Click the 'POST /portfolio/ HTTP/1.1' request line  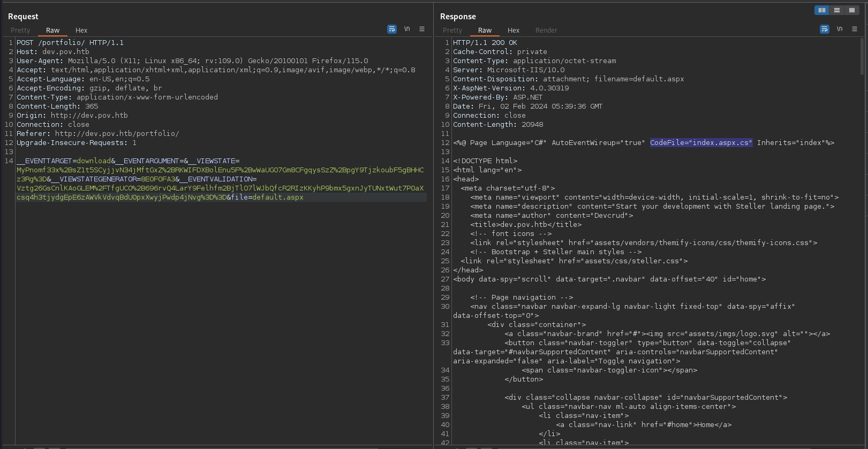point(70,43)
